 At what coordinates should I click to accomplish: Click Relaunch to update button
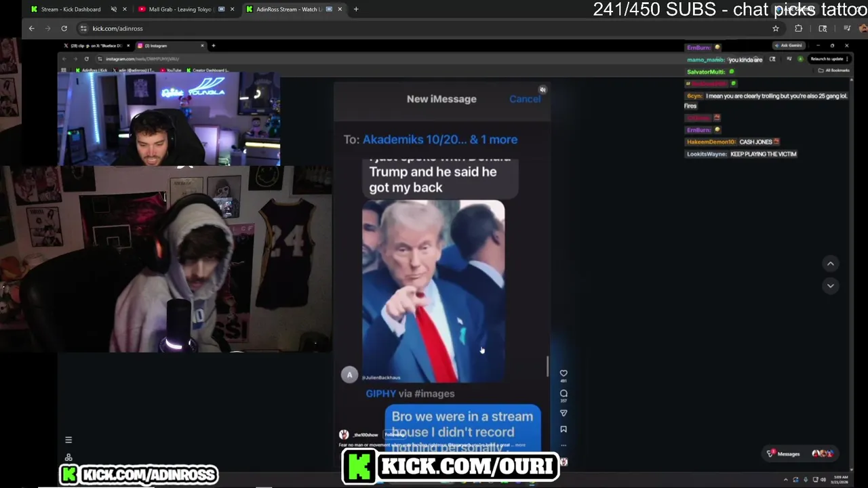(829, 59)
